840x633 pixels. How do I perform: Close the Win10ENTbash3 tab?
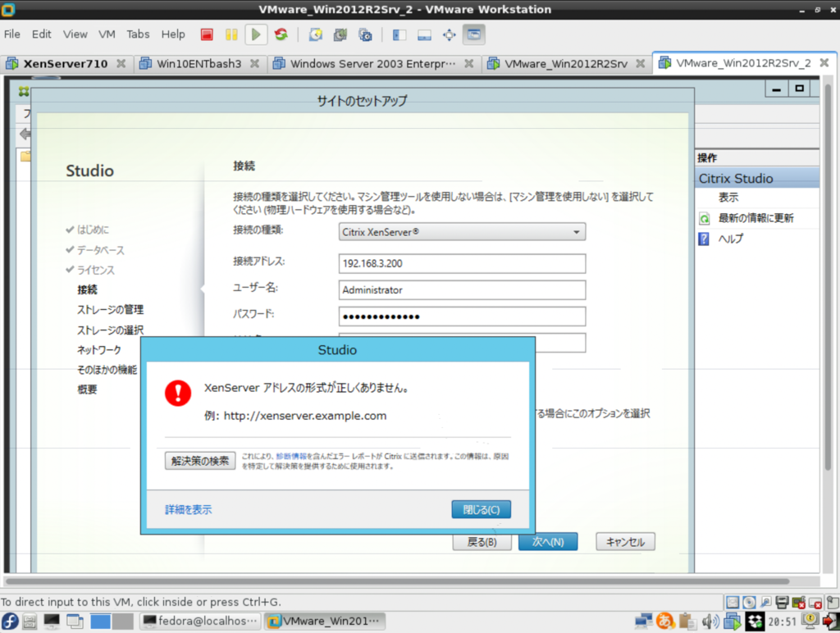(x=255, y=64)
